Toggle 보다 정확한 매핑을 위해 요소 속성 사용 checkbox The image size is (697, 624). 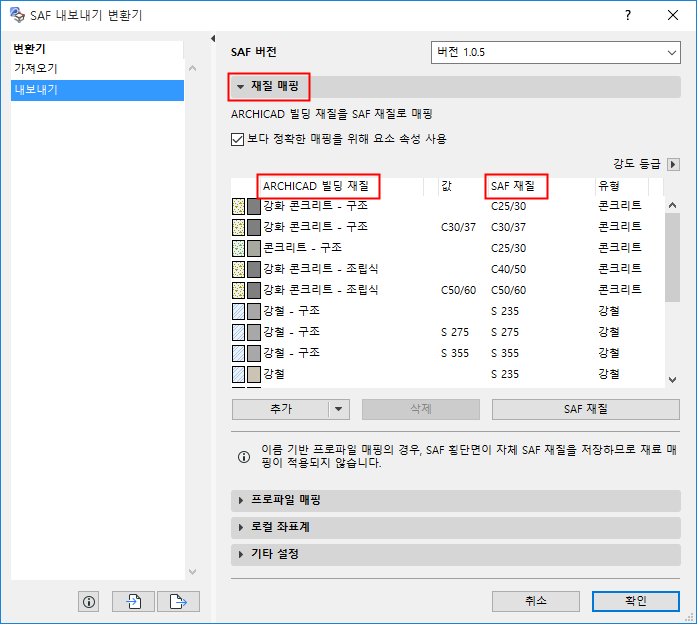tap(237, 140)
